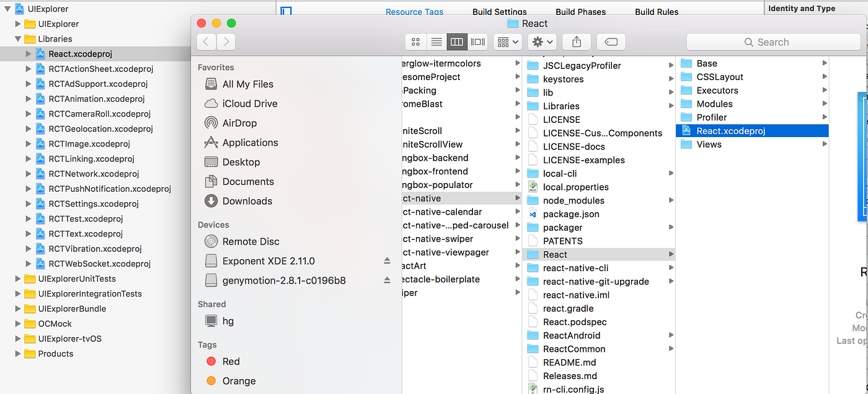Image resolution: width=868 pixels, height=394 pixels.
Task: Open the Applications folder in sidebar
Action: (x=249, y=142)
